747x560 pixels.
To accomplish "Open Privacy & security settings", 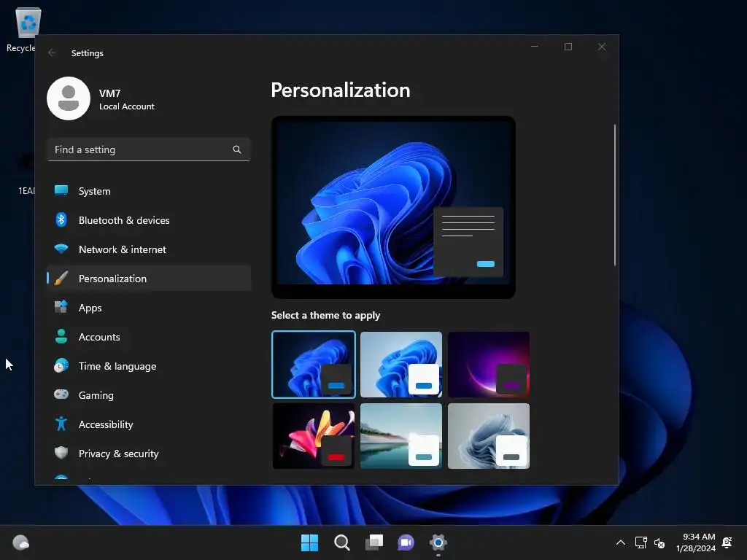I will click(x=149, y=454).
